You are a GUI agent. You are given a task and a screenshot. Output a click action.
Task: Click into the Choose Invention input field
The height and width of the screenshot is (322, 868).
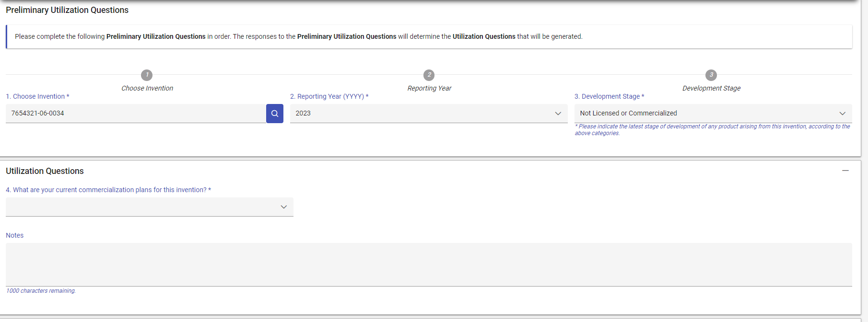(x=136, y=114)
